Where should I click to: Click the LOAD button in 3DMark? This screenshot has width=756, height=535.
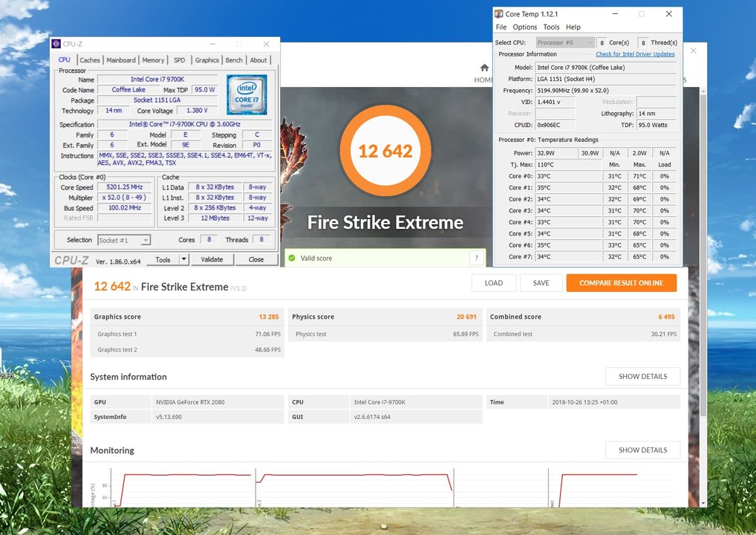coord(494,283)
